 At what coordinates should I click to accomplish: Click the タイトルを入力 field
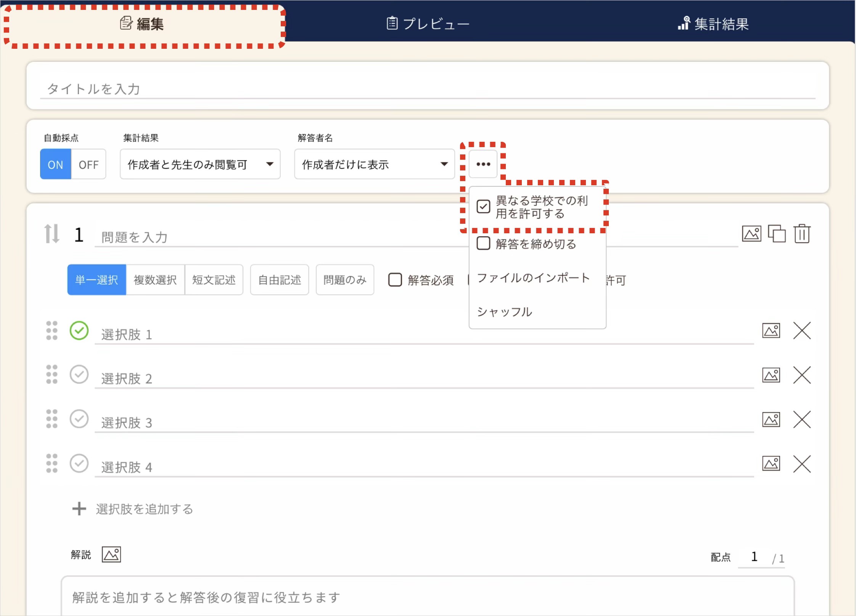[x=428, y=89]
